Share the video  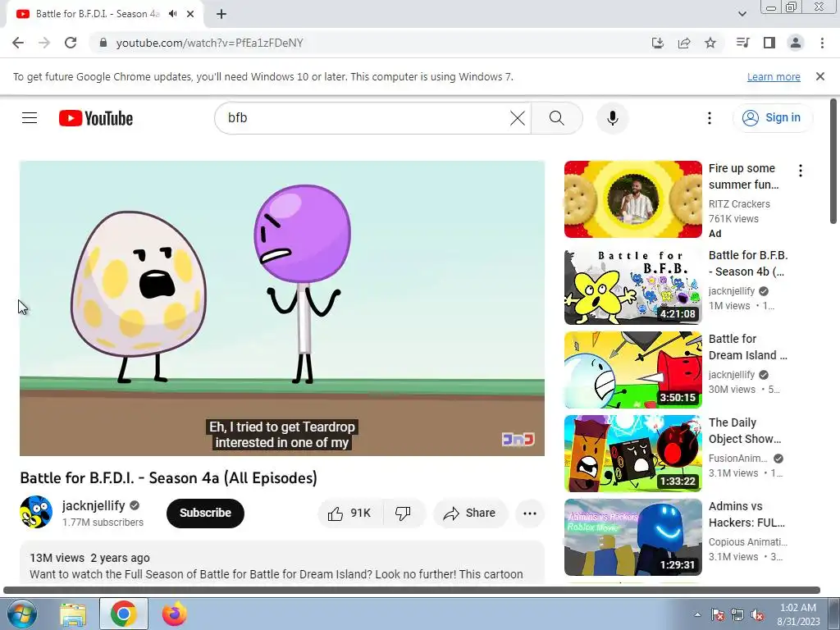[x=470, y=514]
